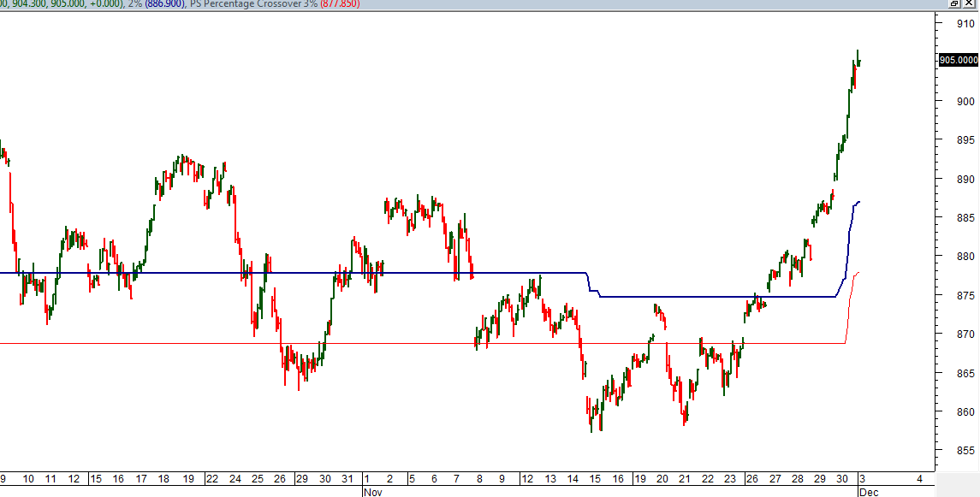Click the 895 price axis label

coord(965,139)
